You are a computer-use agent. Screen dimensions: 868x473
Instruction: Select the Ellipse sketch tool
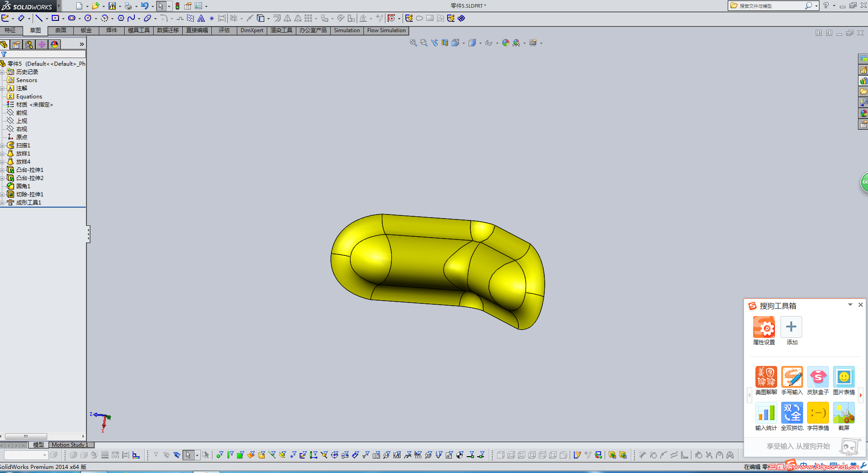[148, 18]
